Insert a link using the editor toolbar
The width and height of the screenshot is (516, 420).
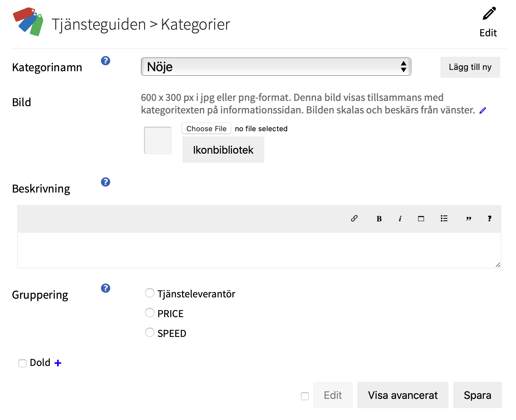[354, 219]
